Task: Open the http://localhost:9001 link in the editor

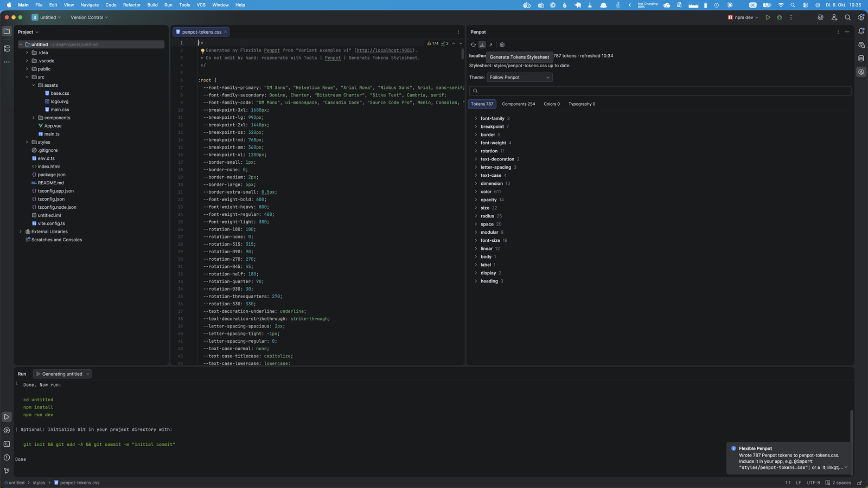Action: pyautogui.click(x=385, y=50)
